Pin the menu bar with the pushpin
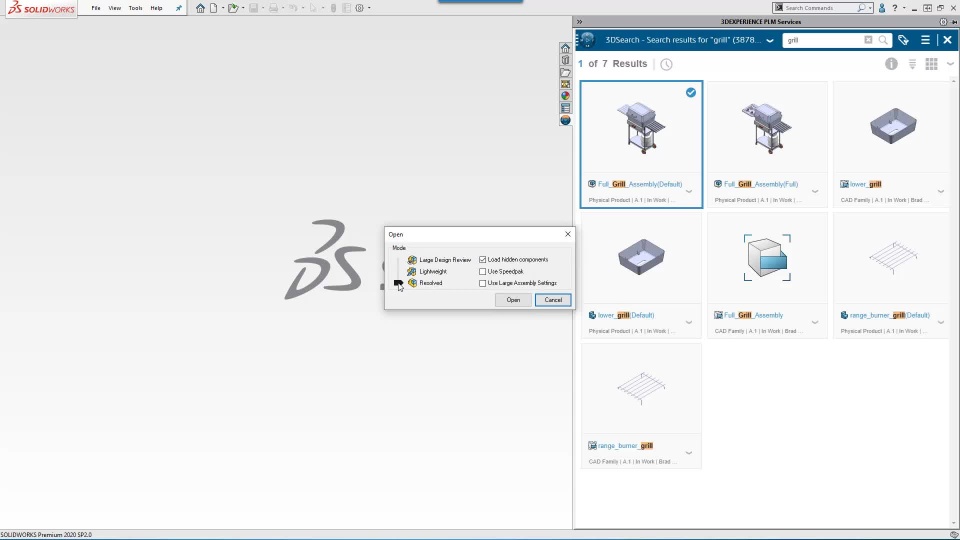Image resolution: width=960 pixels, height=540 pixels. pos(178,8)
